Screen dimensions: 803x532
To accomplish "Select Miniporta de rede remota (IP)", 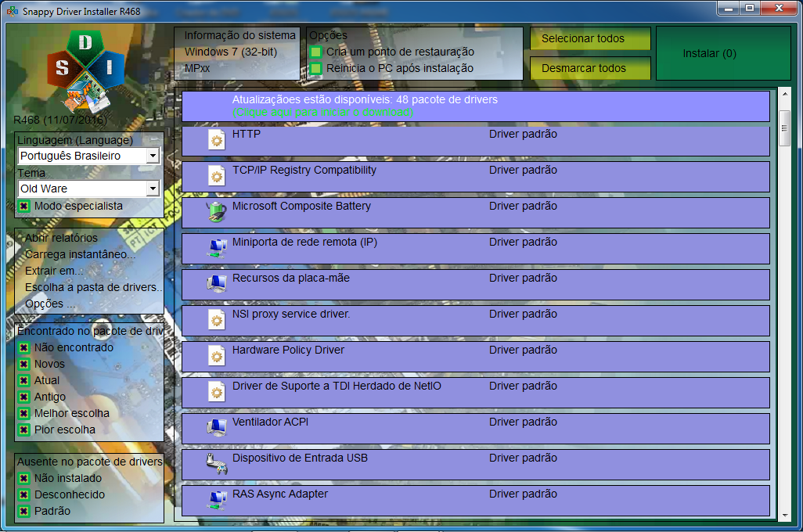I will (476, 249).
